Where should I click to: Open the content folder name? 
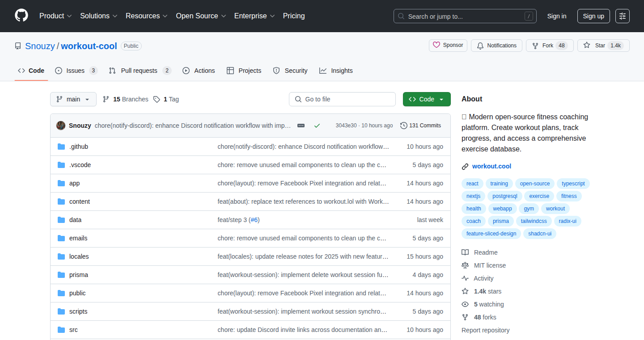[x=80, y=201]
